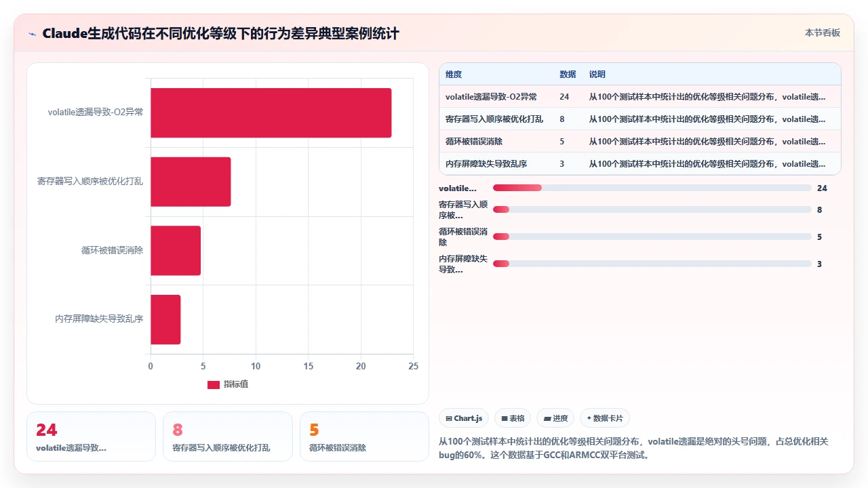
Task: Open the stat card showing 8
Action: click(228, 436)
